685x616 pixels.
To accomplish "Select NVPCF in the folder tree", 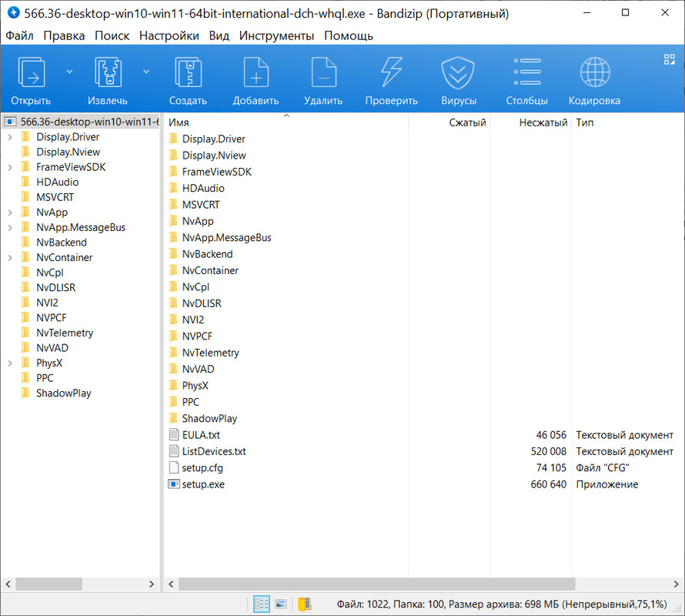I will [51, 317].
